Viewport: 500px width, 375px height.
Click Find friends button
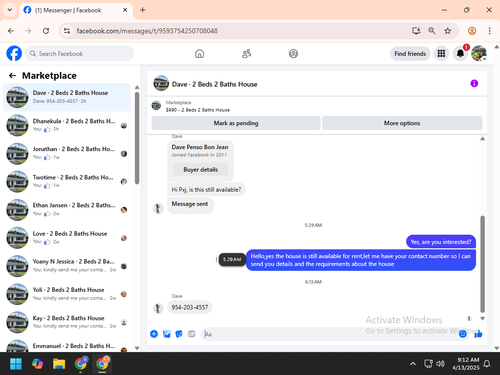410,53
